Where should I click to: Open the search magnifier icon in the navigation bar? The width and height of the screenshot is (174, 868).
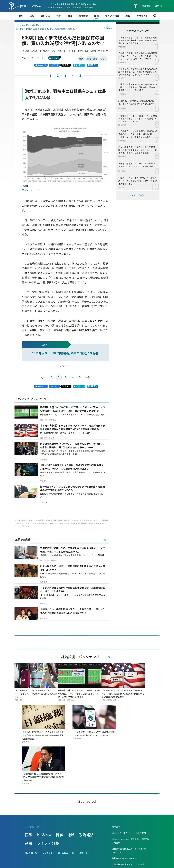coord(155,15)
